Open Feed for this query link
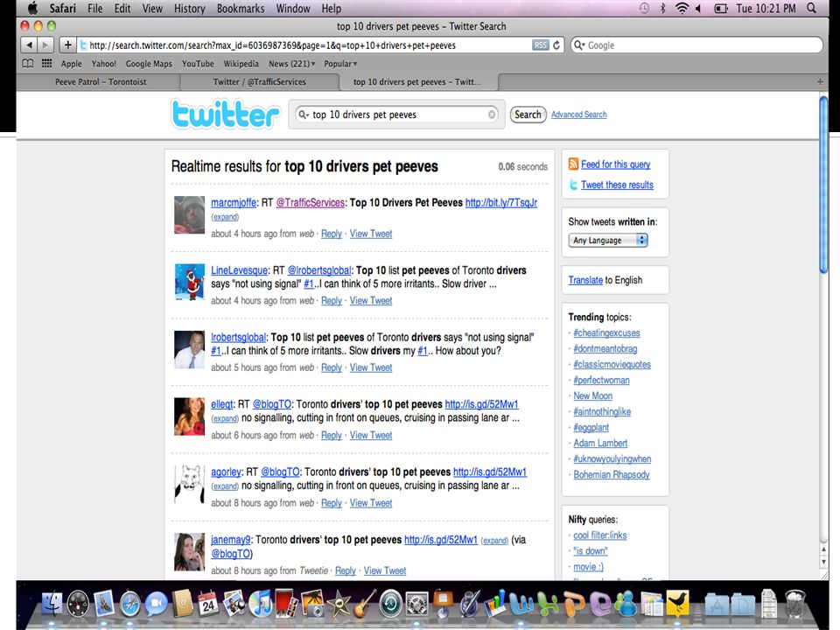Viewport: 840px width, 630px height. click(x=615, y=164)
